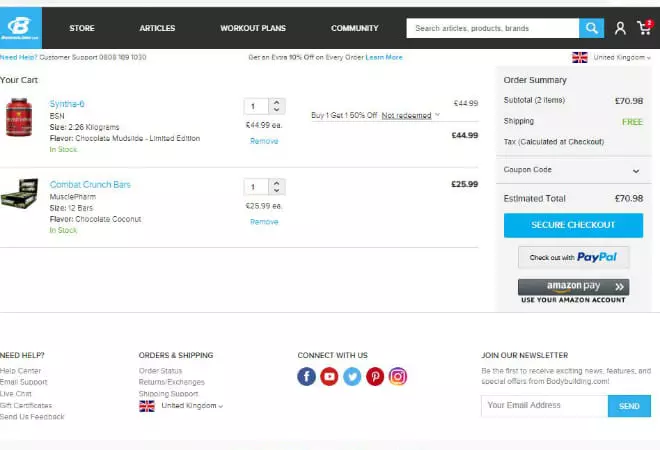660x450 pixels.
Task: Click the UK flag in the header
Action: (x=580, y=58)
